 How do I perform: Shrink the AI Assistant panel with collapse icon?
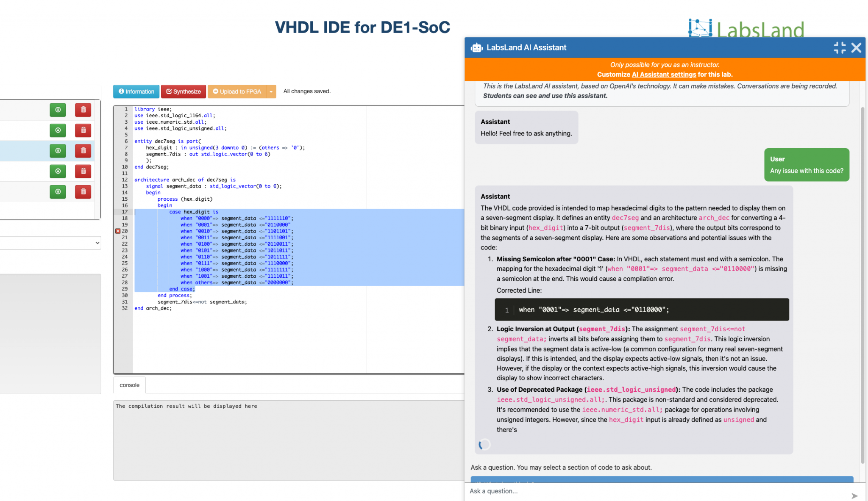[x=839, y=48]
